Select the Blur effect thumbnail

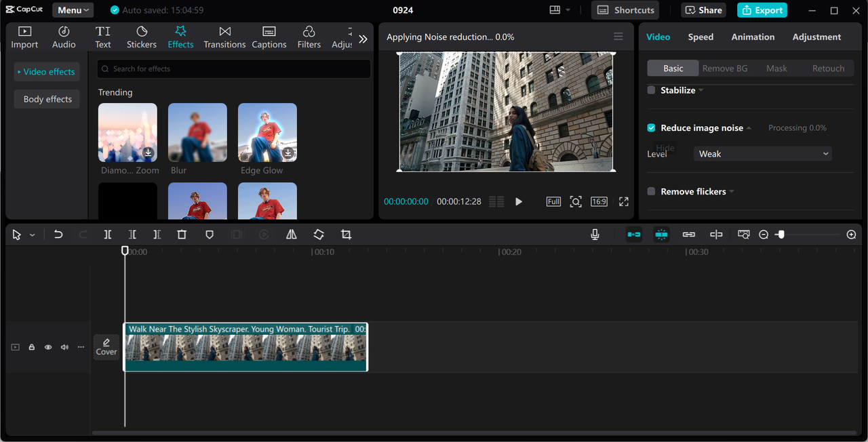(197, 132)
